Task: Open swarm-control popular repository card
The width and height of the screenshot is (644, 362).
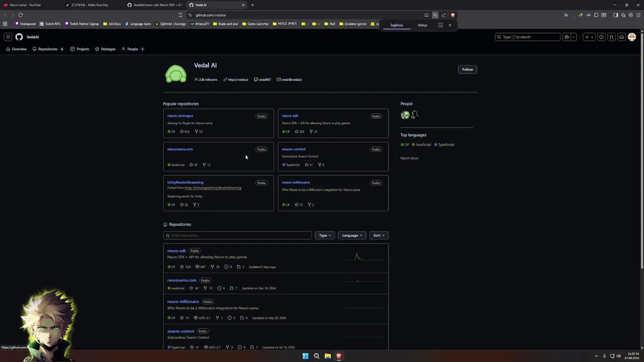Action: 294,149
